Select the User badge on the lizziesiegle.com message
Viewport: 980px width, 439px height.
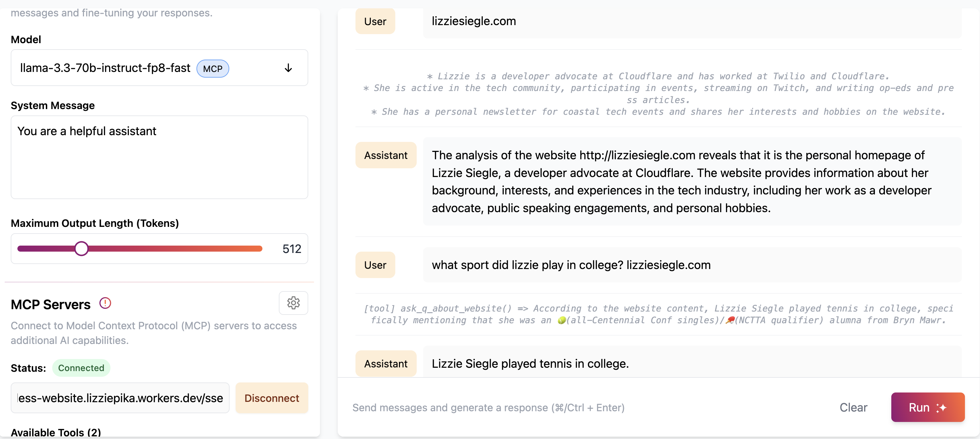coord(375,21)
